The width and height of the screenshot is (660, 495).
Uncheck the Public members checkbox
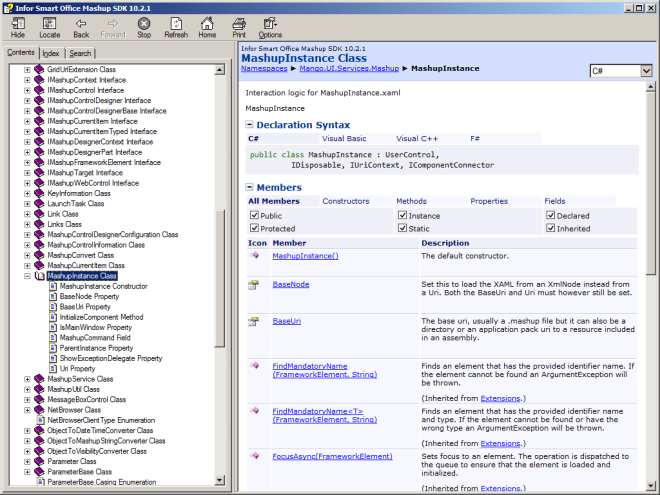254,215
